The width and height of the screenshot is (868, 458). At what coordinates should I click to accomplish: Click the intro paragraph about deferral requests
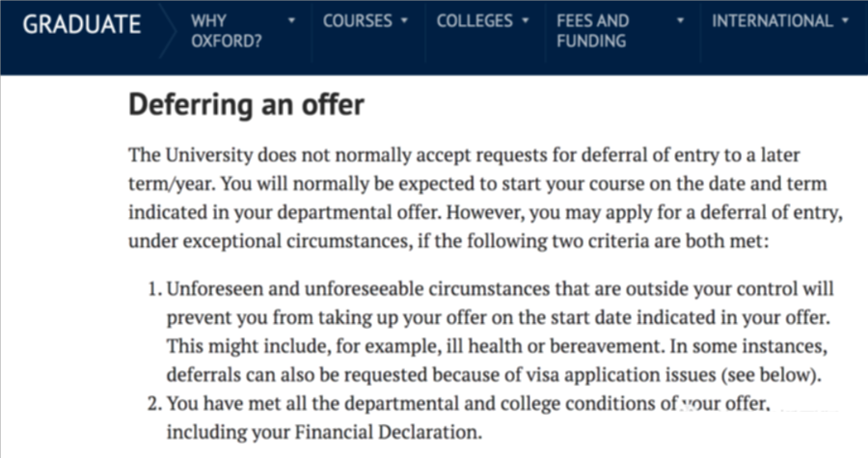pos(485,198)
